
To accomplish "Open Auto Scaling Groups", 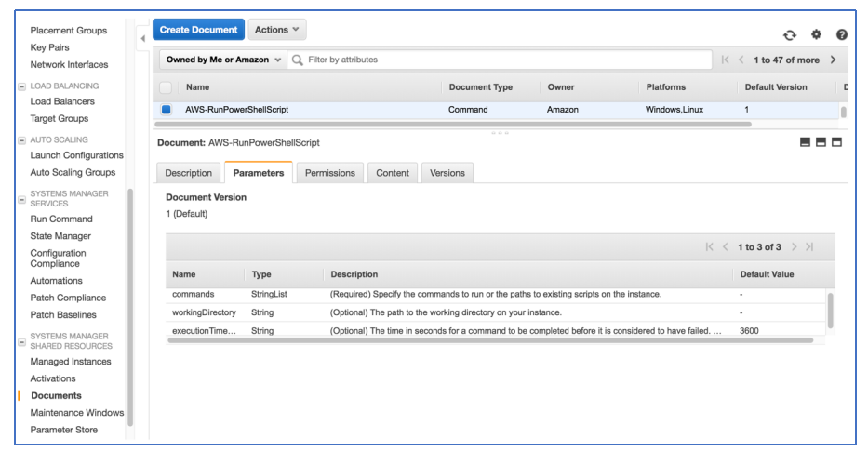I will coord(73,172).
